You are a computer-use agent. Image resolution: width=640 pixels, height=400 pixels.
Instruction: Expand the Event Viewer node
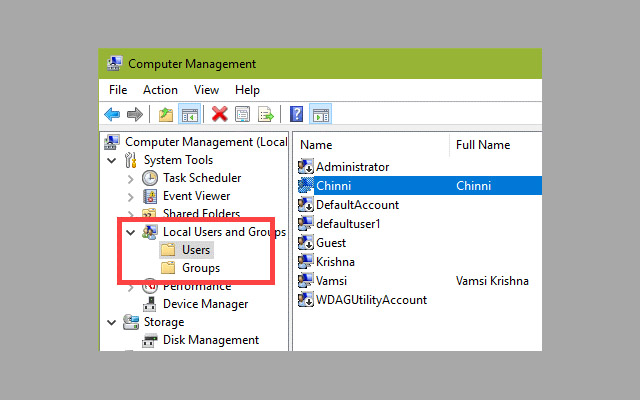point(130,196)
